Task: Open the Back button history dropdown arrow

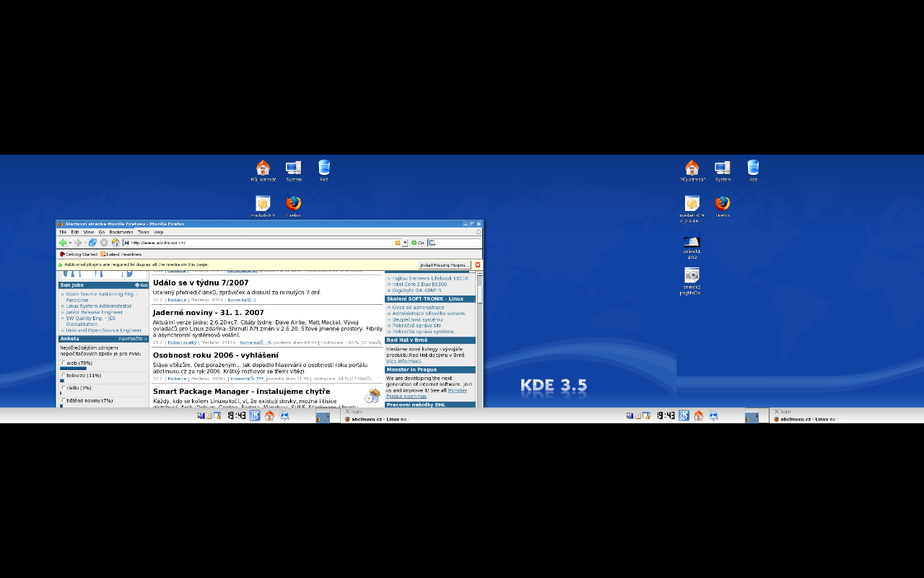Action: click(x=70, y=243)
